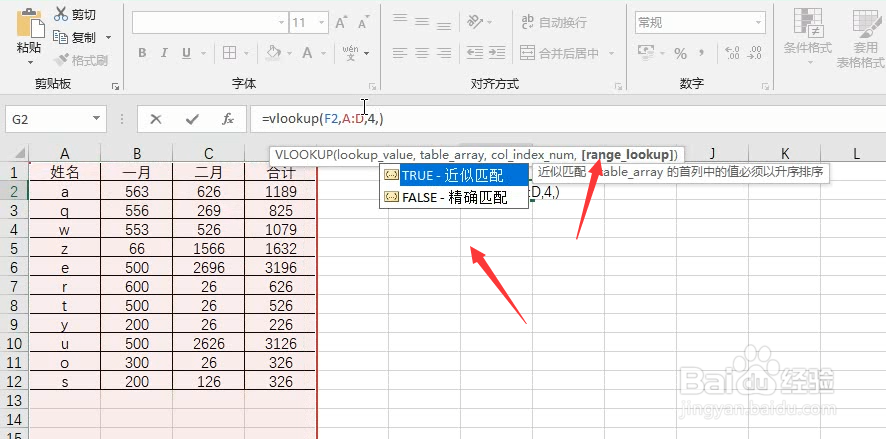The width and height of the screenshot is (886, 439).
Task: Click increase indent icon
Action: tap(497, 53)
